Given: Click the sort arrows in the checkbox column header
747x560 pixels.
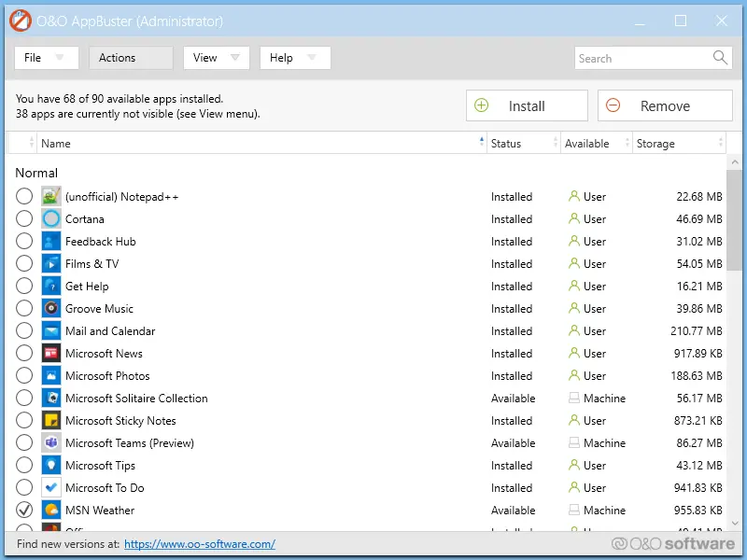Looking at the screenshot, I should pos(32,143).
